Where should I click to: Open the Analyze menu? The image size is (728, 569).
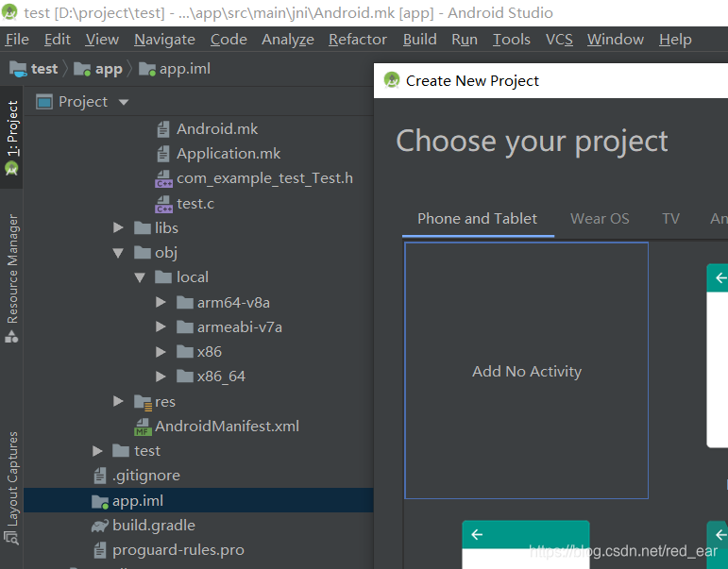coord(288,40)
